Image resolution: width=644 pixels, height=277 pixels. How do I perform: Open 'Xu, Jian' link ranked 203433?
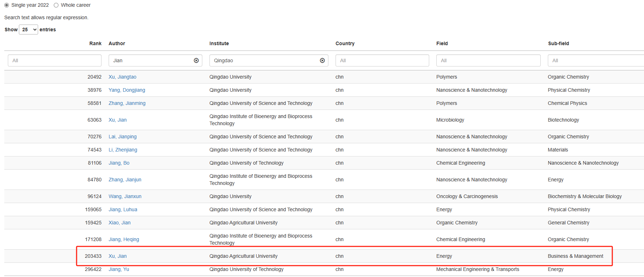[118, 256]
